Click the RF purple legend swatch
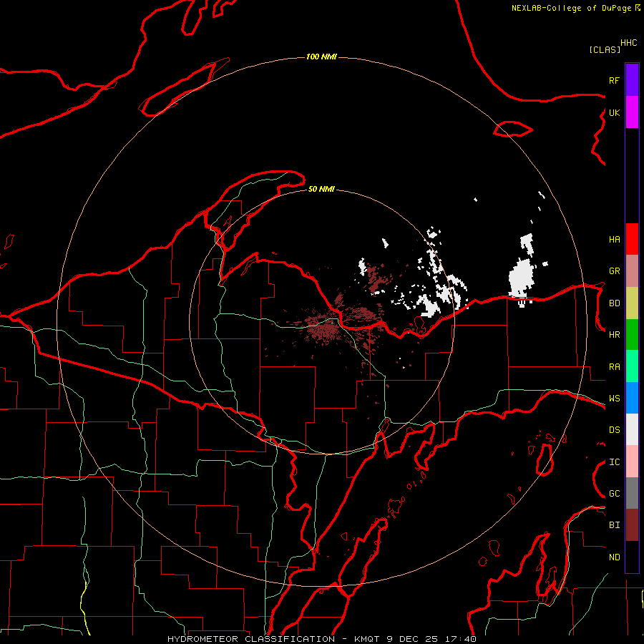The width and height of the screenshot is (644, 644). click(x=632, y=80)
